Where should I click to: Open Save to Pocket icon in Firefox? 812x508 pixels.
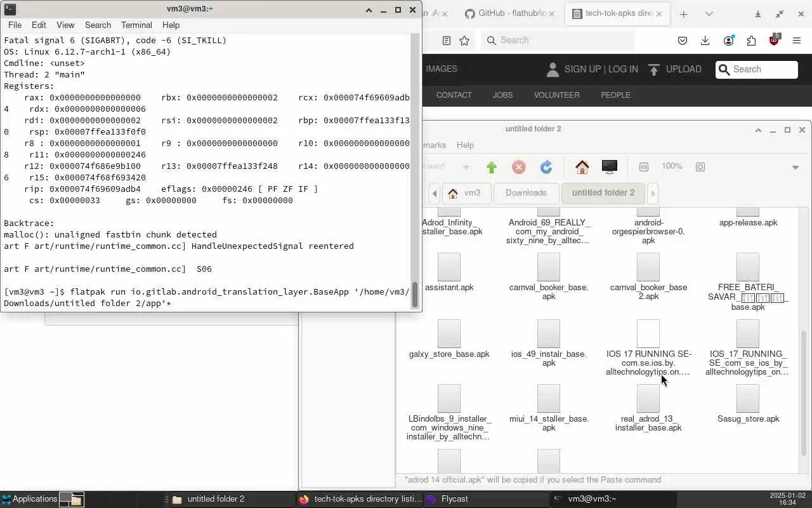pyautogui.click(x=683, y=41)
